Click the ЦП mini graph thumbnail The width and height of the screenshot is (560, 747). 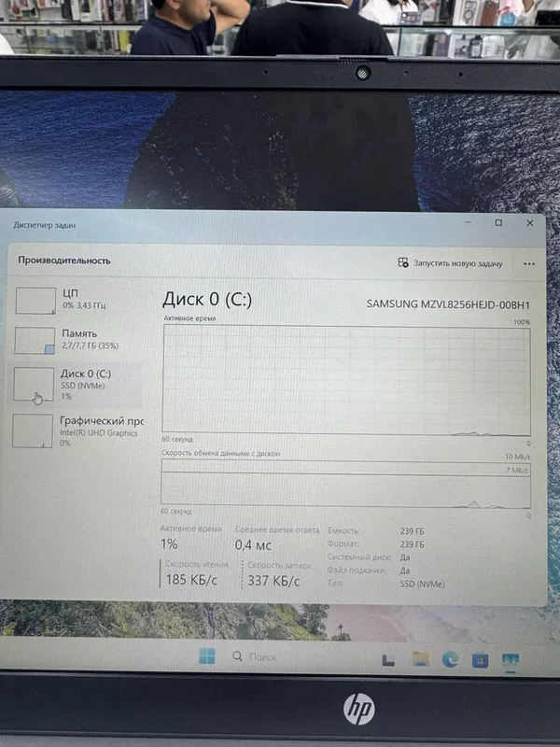click(35, 301)
